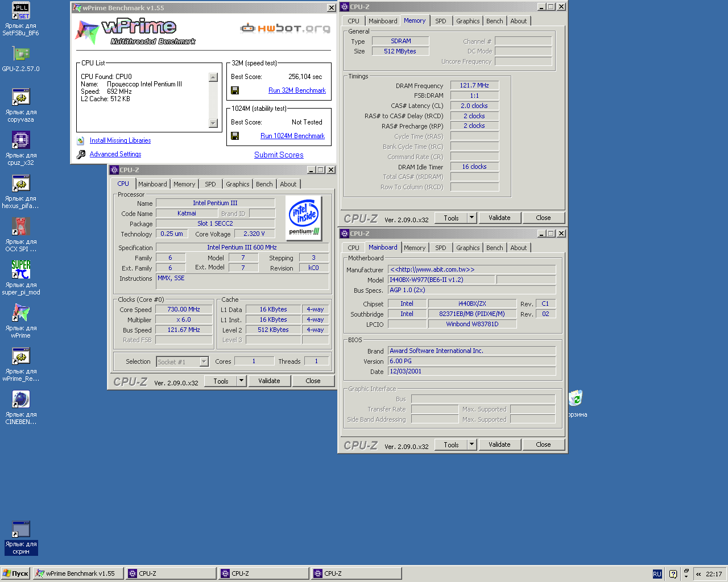The image size is (728, 582).
Task: Open Tools dropdown arrow in CPU window
Action: (x=242, y=381)
